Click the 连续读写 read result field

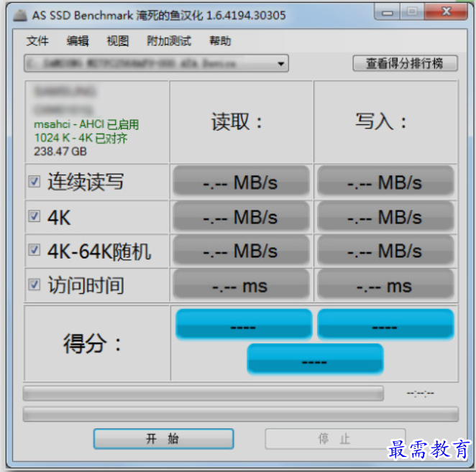[x=241, y=181]
